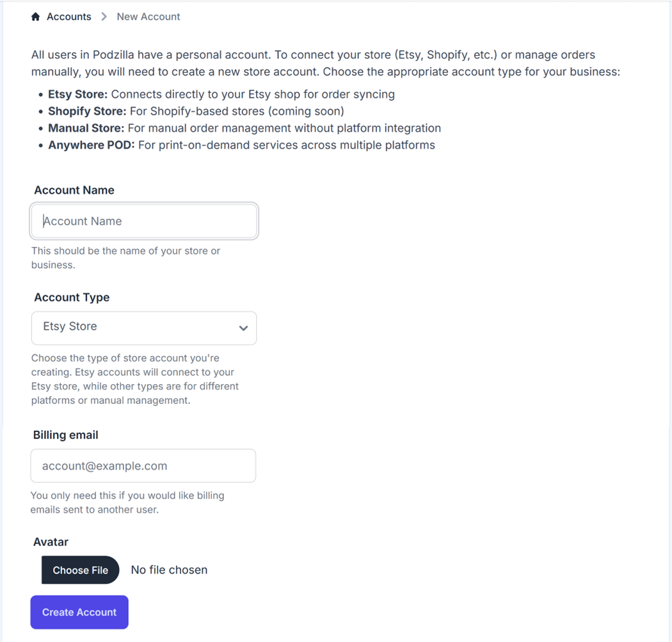Click the "No file chosen" text
Screen dimensions: 672x642
point(169,570)
